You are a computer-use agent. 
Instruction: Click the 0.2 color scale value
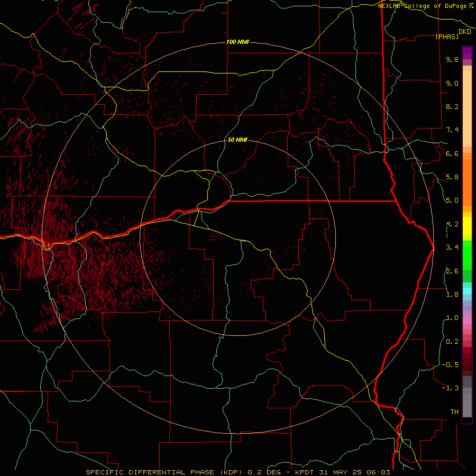pos(452,342)
